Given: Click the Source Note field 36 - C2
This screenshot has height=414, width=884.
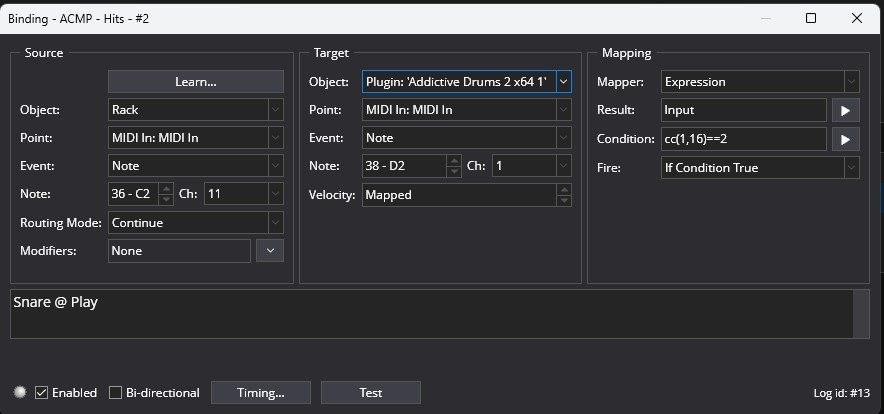Looking at the screenshot, I should [x=134, y=194].
